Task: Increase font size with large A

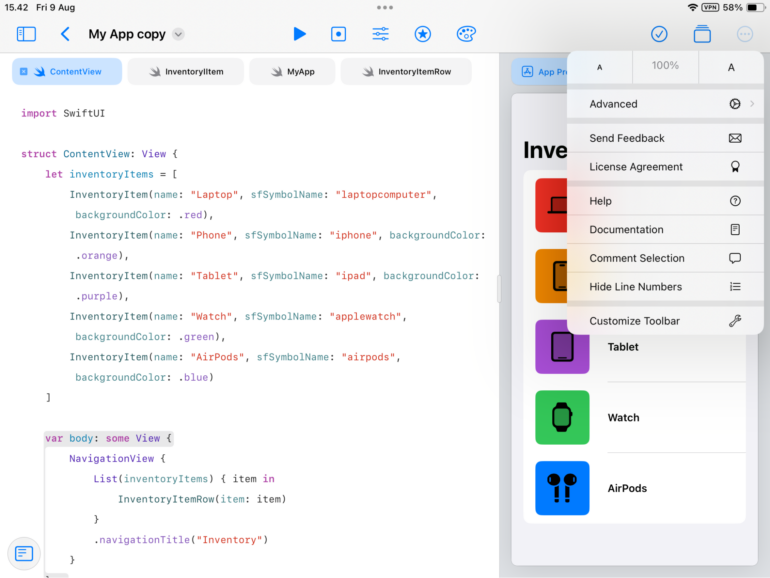Action: (x=731, y=67)
